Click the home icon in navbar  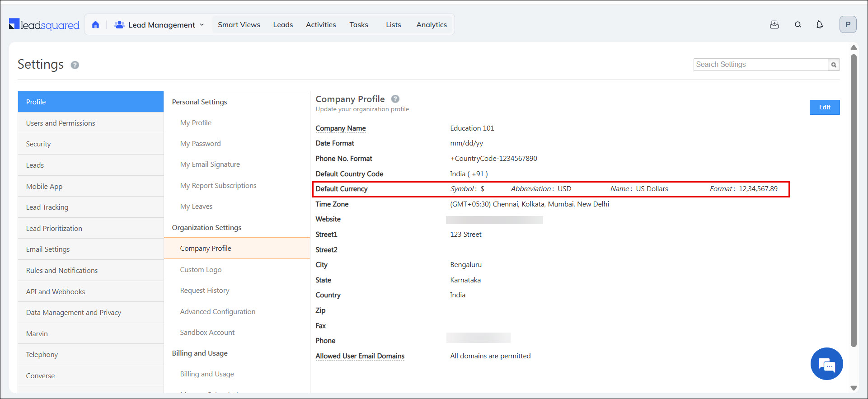95,25
